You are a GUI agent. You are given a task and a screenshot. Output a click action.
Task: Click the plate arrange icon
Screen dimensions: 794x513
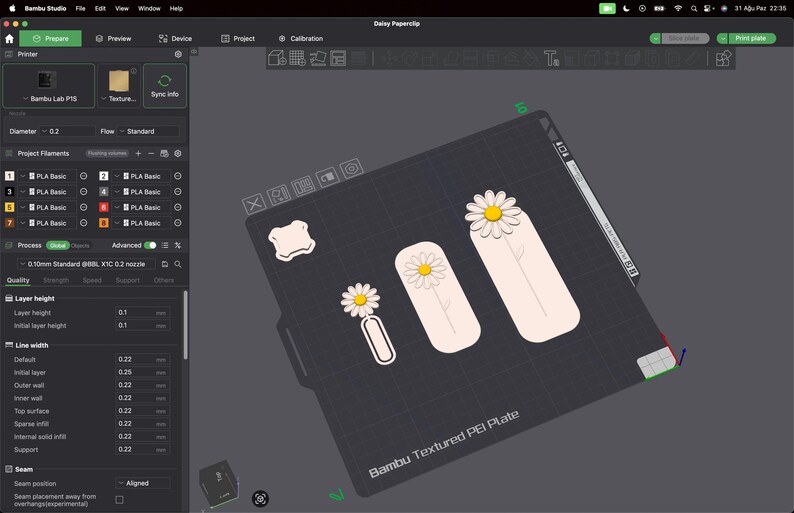(303, 186)
